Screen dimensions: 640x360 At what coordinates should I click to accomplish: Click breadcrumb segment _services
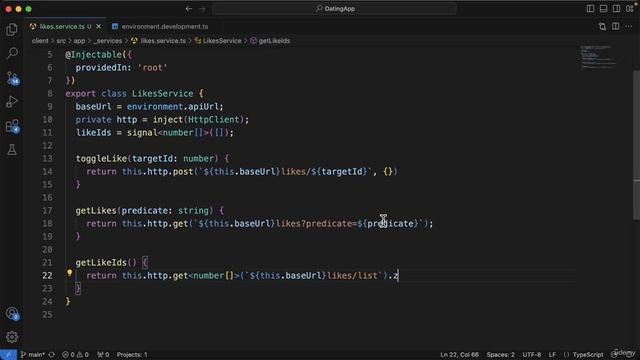tap(108, 41)
